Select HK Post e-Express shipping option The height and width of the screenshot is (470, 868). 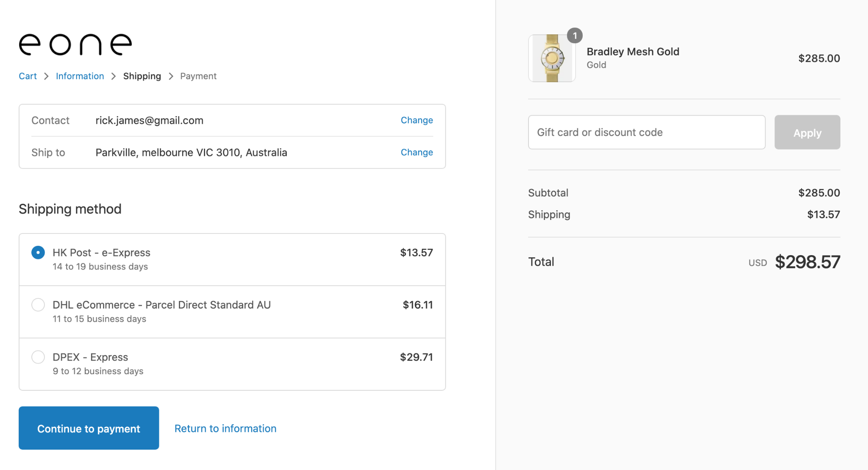coord(38,253)
